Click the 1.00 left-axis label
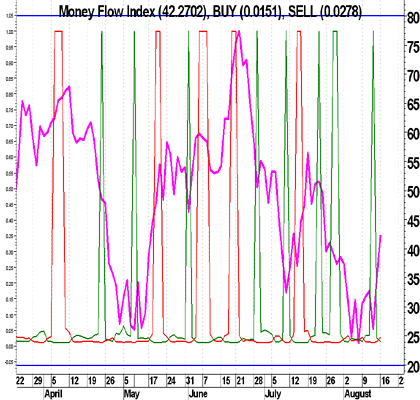The height and width of the screenshot is (400, 420). point(9,31)
